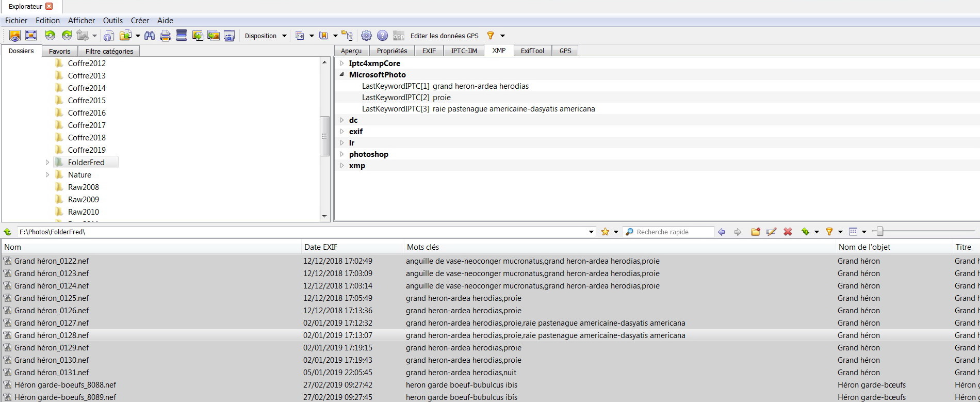Expand the photoshop XMP section
The height and width of the screenshot is (402, 980).
[x=342, y=154]
